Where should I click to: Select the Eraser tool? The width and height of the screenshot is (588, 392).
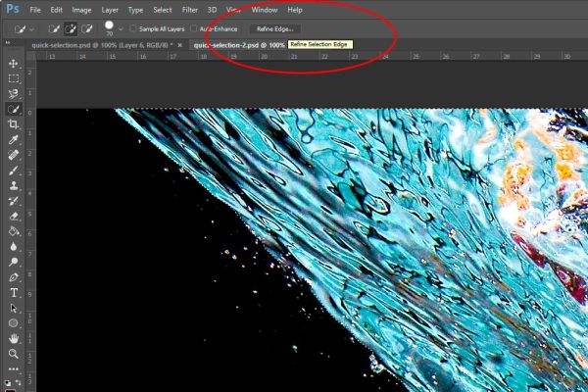tap(14, 216)
